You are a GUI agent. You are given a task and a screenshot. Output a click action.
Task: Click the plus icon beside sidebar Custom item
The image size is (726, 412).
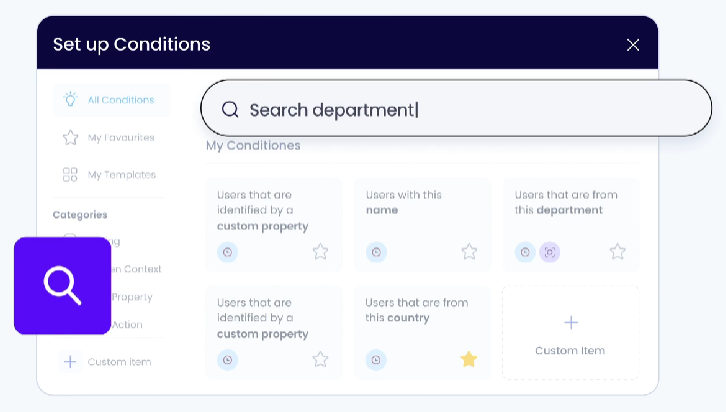(70, 362)
